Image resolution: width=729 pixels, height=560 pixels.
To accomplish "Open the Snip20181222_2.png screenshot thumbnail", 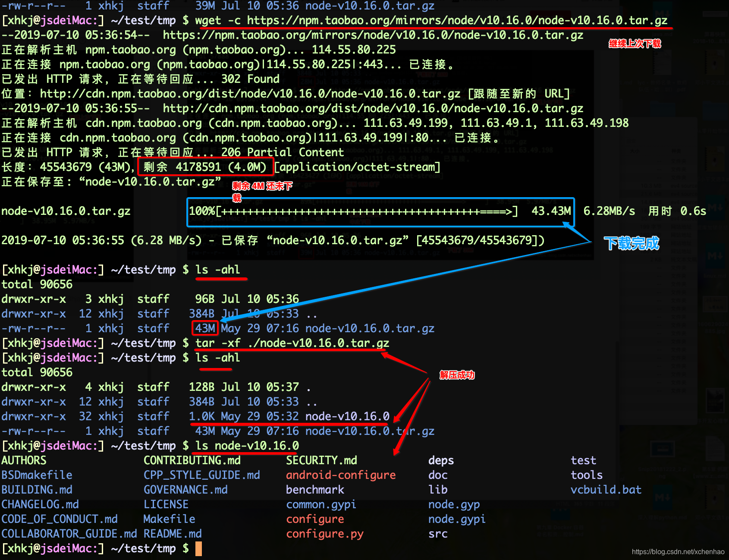I will [662, 449].
